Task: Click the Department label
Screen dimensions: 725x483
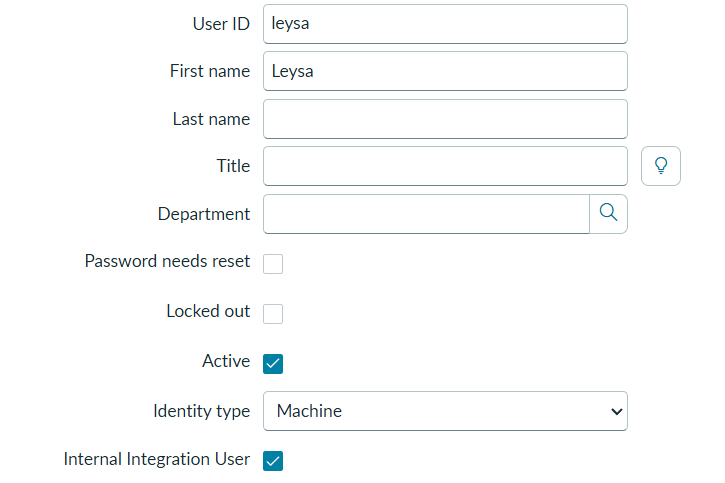Action: tap(204, 214)
